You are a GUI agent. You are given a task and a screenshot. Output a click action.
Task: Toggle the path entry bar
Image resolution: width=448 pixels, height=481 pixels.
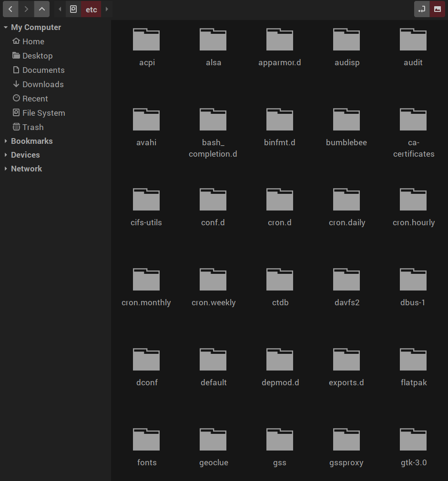tap(421, 9)
